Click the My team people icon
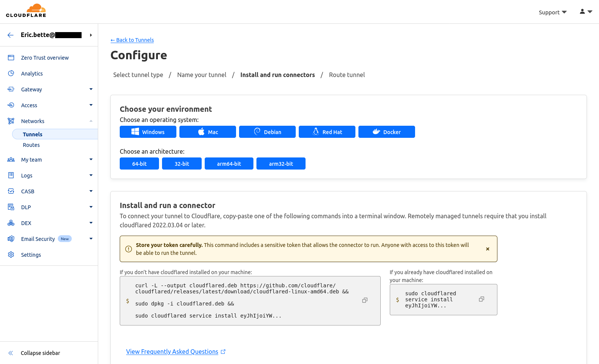The image size is (599, 364). (11, 160)
